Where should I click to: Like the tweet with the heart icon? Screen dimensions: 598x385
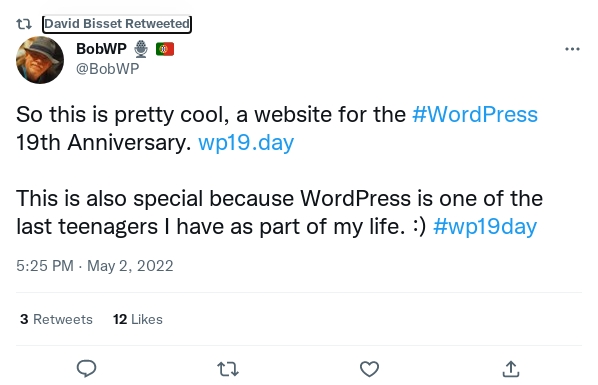(369, 369)
